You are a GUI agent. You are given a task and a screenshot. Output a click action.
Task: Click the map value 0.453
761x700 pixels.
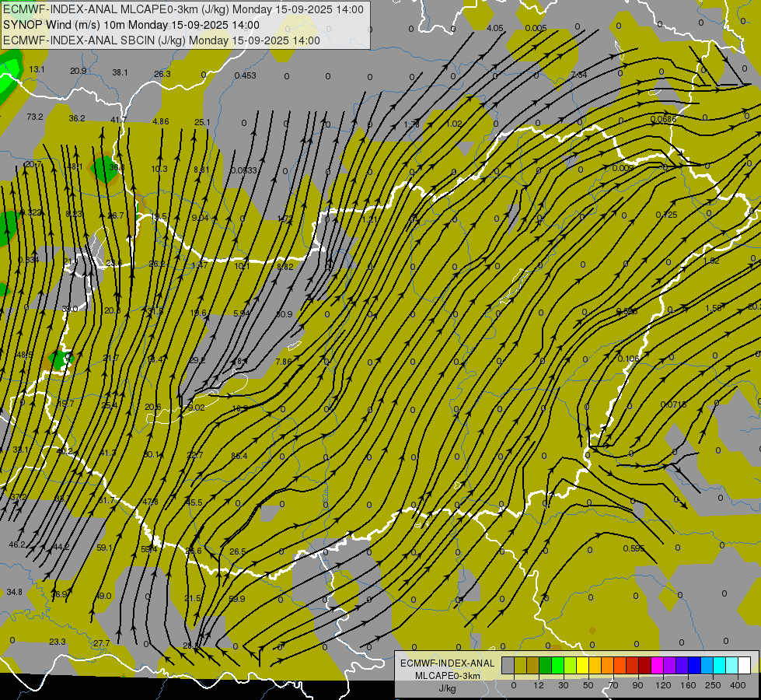coord(245,75)
